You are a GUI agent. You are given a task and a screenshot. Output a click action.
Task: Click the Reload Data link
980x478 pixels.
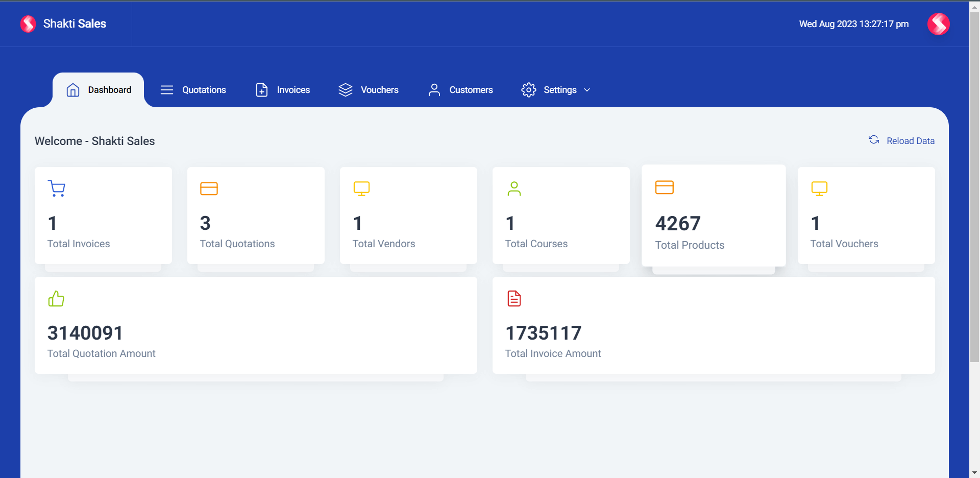coord(910,141)
